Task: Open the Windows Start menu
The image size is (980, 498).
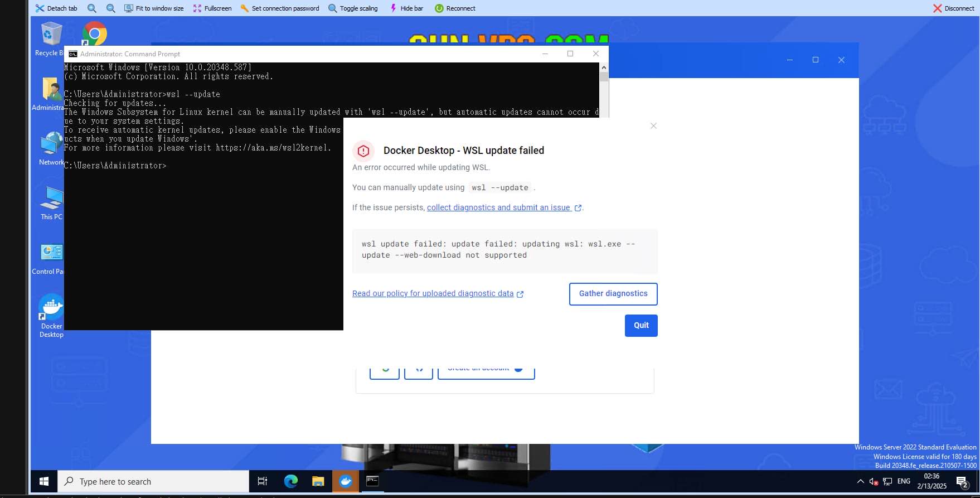Action: [x=44, y=481]
